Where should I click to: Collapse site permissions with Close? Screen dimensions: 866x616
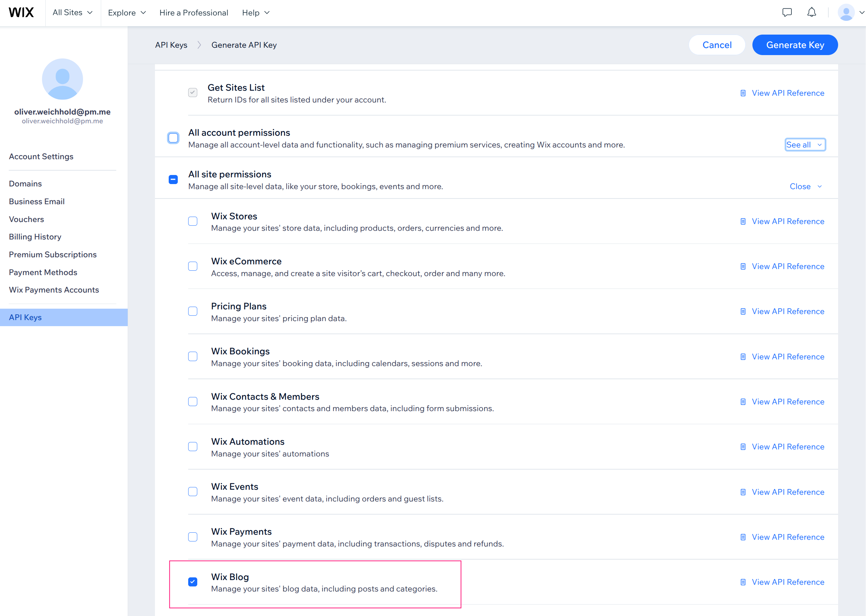805,186
